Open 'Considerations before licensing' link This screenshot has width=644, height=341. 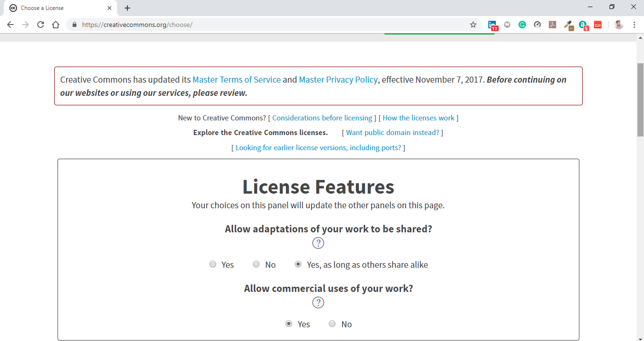pyautogui.click(x=322, y=118)
